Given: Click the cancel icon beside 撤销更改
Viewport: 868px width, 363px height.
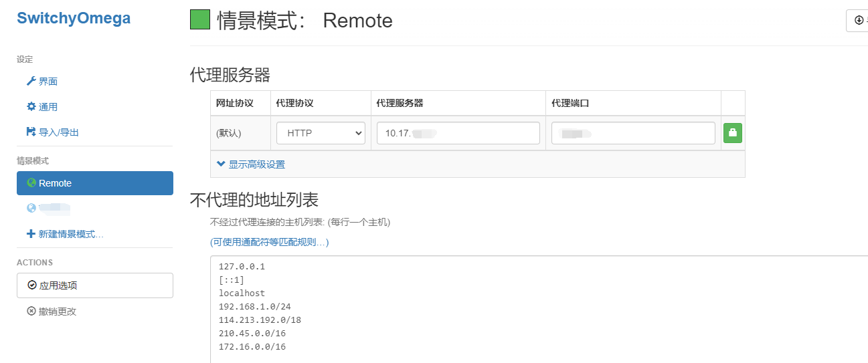Looking at the screenshot, I should point(31,312).
